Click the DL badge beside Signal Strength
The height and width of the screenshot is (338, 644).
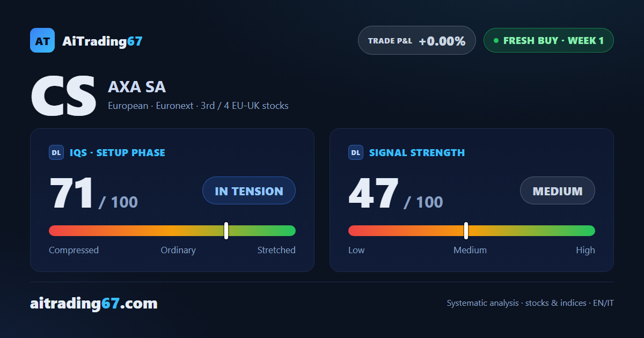tap(356, 152)
